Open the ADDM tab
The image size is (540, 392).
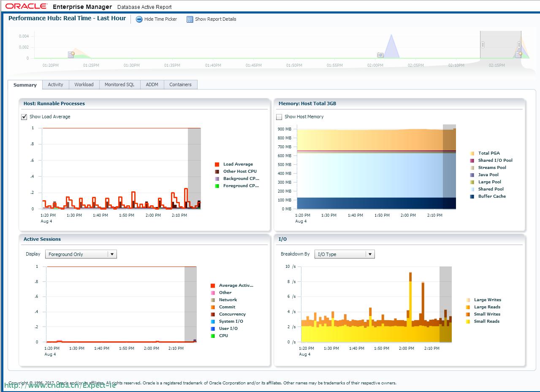[x=152, y=84]
